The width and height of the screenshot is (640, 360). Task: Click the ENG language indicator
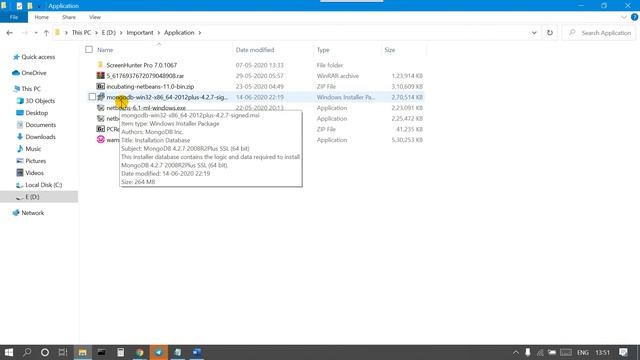coord(582,353)
